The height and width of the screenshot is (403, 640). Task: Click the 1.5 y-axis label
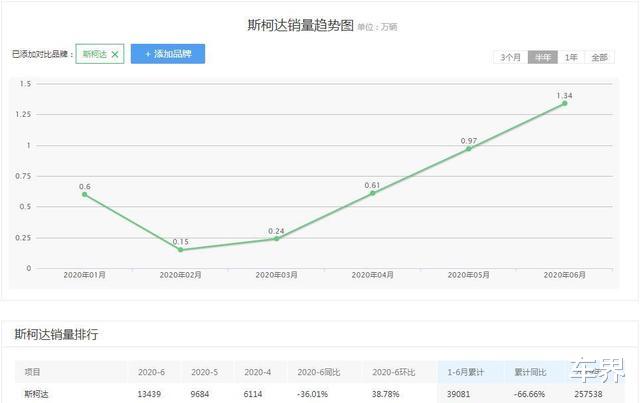click(x=25, y=84)
